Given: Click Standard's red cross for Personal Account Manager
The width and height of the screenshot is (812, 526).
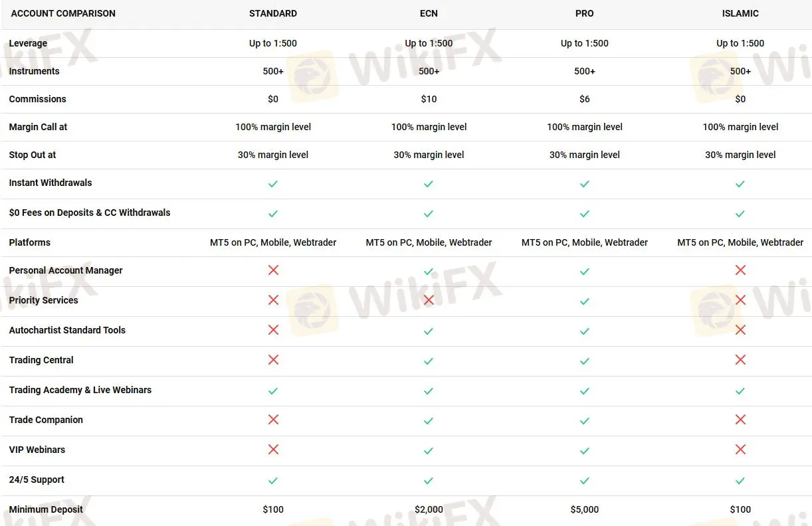Looking at the screenshot, I should tap(273, 270).
